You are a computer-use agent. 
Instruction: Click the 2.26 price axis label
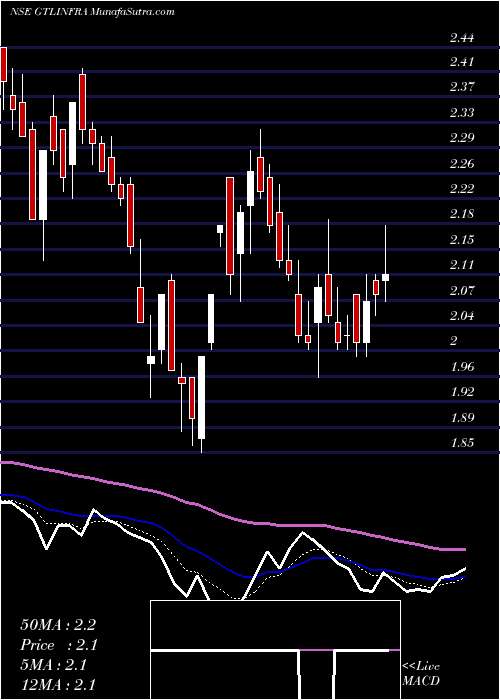point(462,163)
